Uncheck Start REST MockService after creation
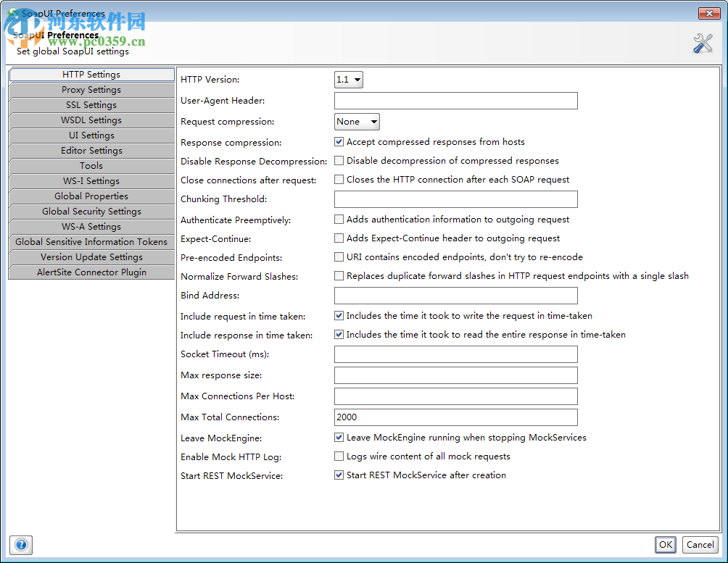Screen dimensions: 728x563 pyautogui.click(x=339, y=475)
